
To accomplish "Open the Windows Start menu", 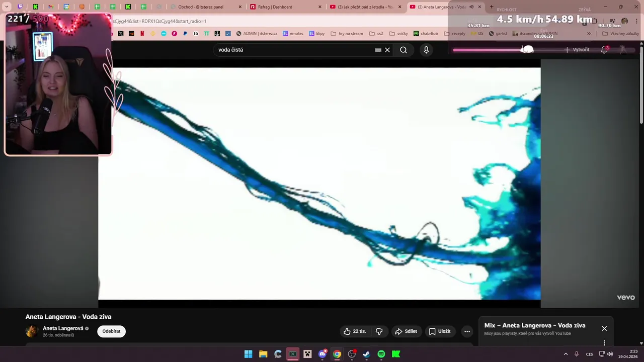I will coord(249,354).
